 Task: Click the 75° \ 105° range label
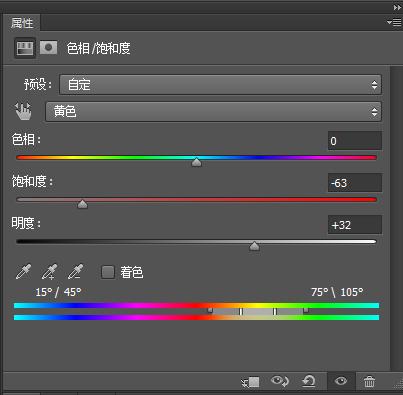point(337,292)
